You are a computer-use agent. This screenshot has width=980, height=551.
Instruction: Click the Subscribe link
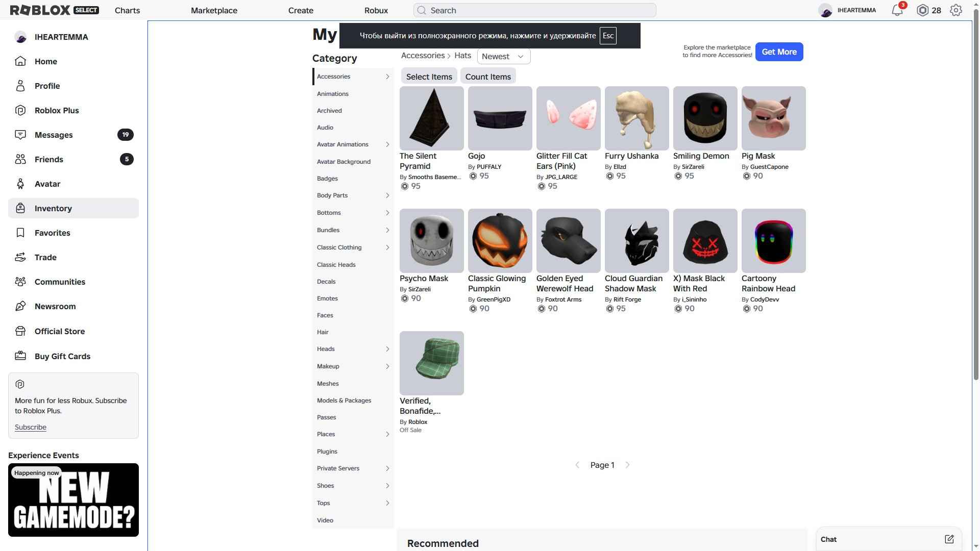[31, 427]
